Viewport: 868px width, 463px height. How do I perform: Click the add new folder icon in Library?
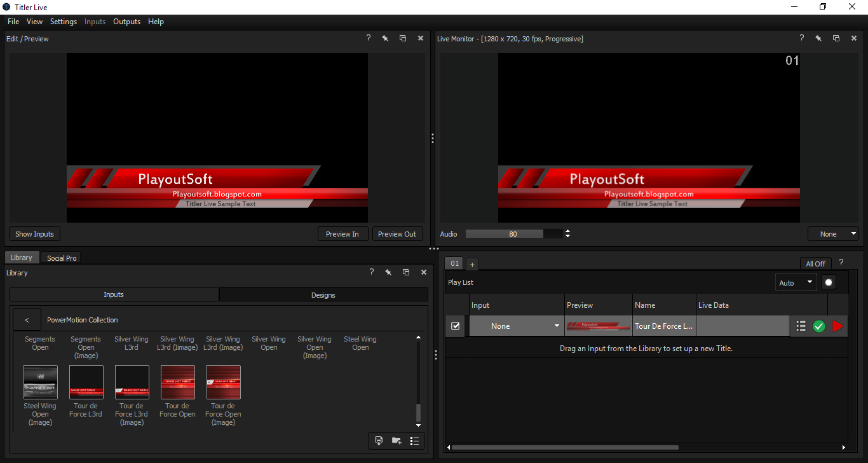[397, 441]
